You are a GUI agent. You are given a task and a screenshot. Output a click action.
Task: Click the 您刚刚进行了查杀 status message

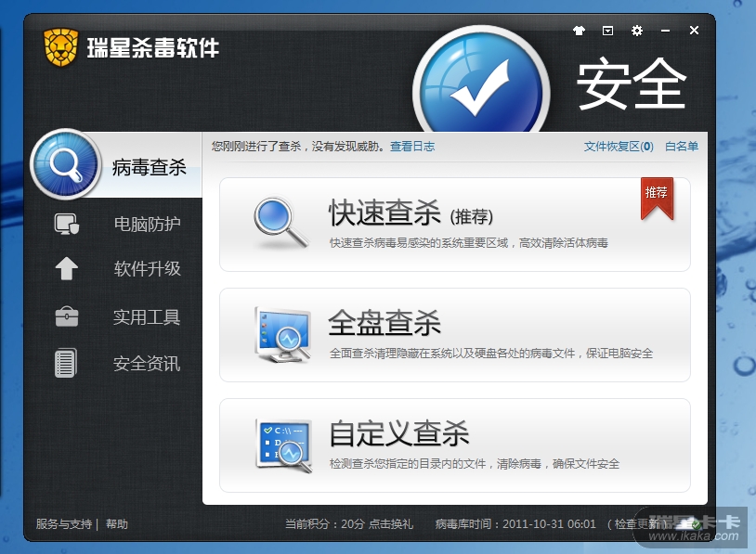(x=298, y=147)
